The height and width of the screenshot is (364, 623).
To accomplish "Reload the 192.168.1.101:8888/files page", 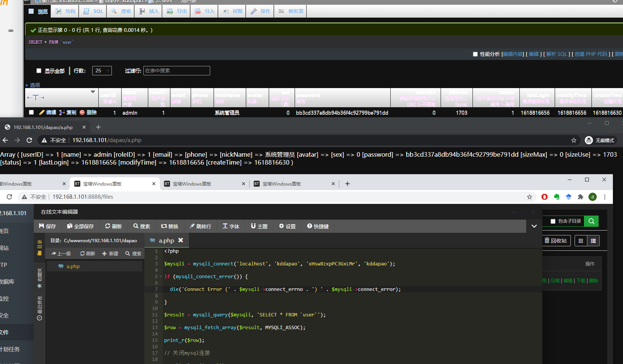I will [9, 197].
